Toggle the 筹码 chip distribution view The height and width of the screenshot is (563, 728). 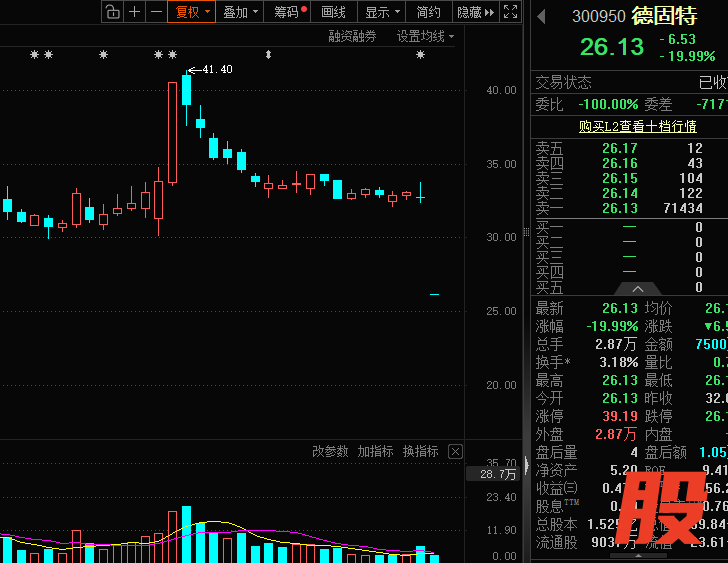click(x=289, y=12)
